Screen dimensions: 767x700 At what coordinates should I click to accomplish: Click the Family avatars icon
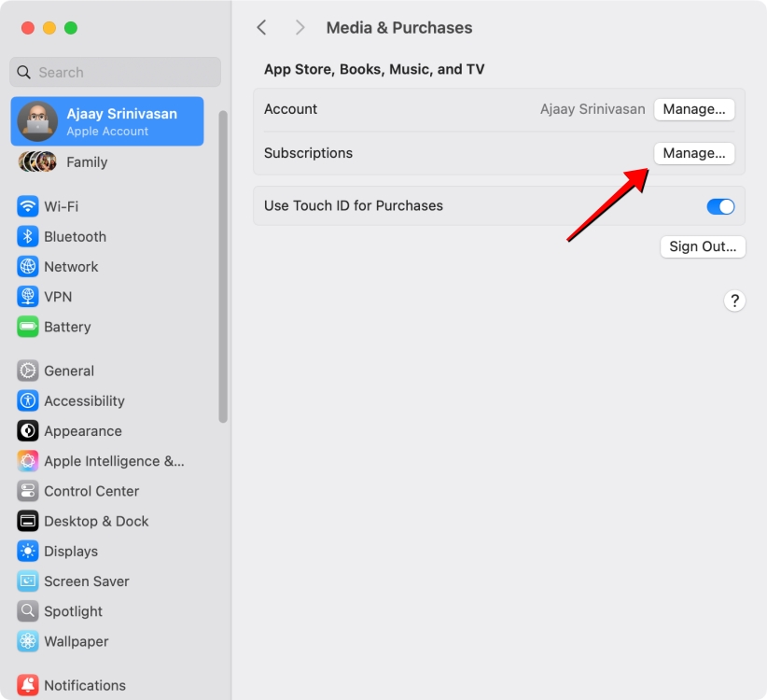click(37, 161)
